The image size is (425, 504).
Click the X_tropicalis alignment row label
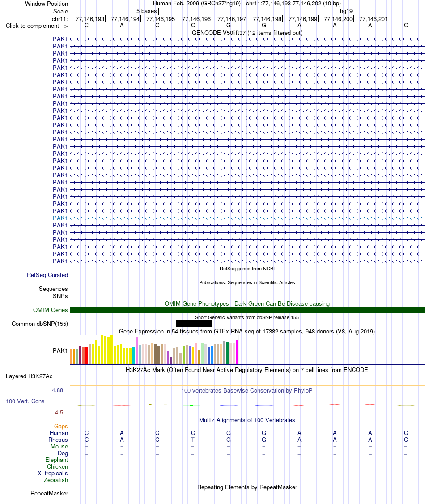[53, 474]
